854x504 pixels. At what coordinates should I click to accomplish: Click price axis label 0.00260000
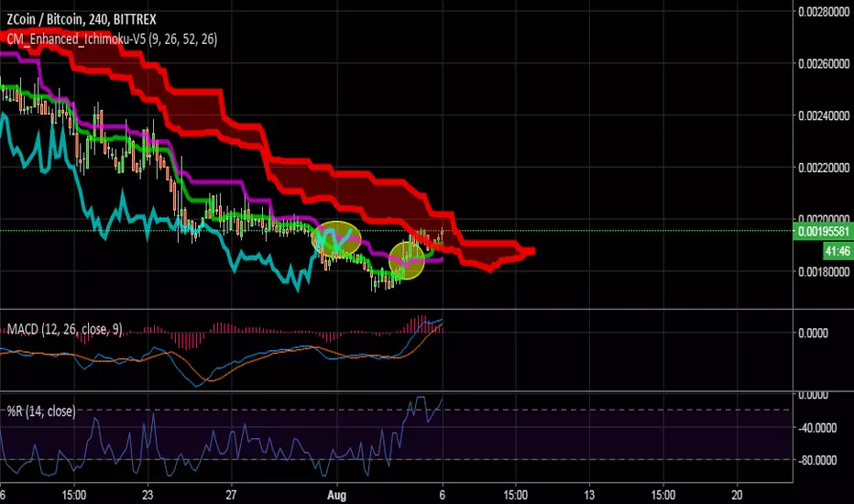tap(824, 64)
